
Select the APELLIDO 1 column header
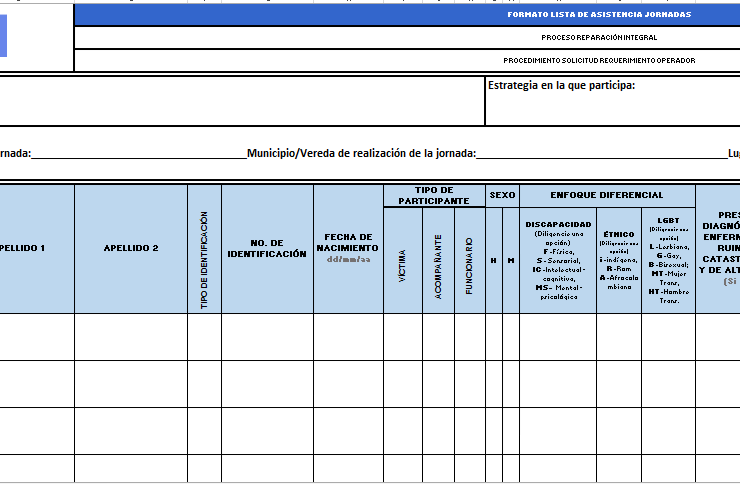[37, 248]
